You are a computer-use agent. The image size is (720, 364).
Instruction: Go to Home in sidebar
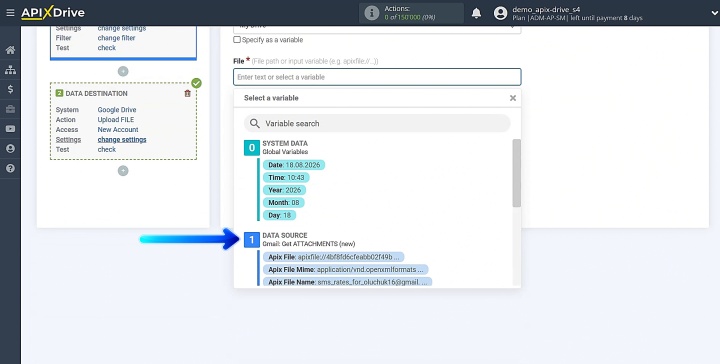point(10,50)
